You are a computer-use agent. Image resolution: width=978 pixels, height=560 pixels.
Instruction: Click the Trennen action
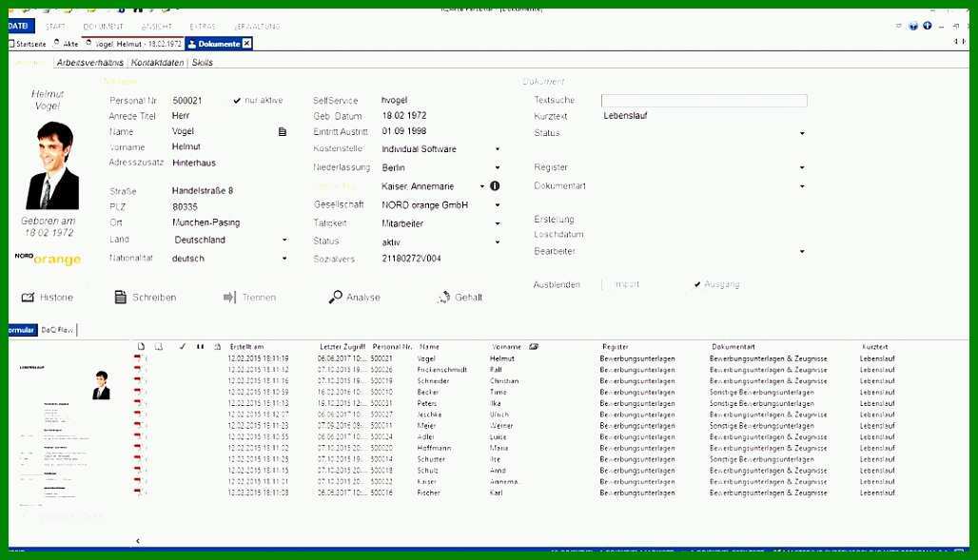[249, 298]
